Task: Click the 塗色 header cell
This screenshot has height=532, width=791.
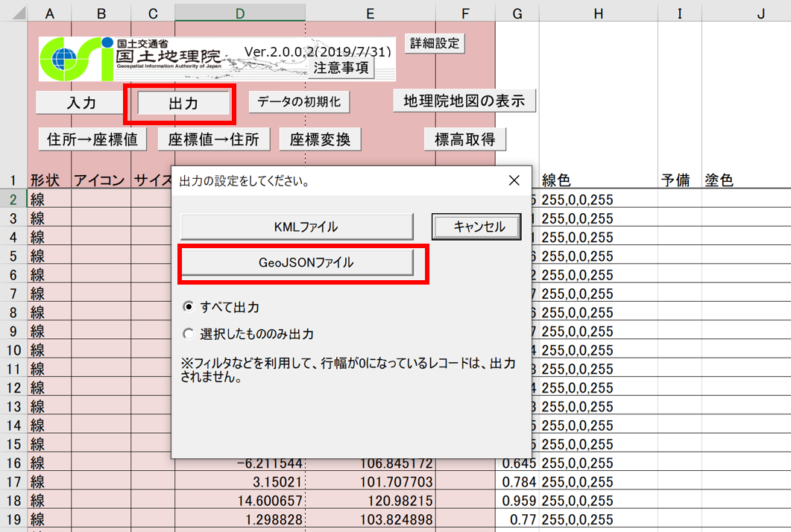Action: point(746,180)
